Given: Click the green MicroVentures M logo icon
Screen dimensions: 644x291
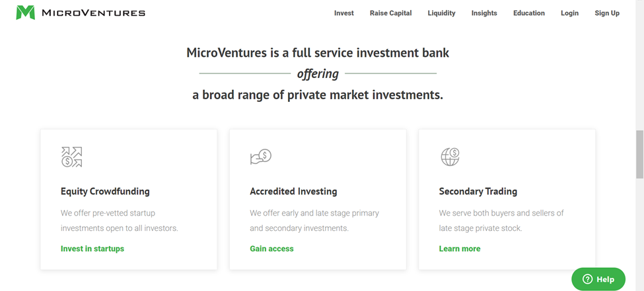Looking at the screenshot, I should 25,13.
